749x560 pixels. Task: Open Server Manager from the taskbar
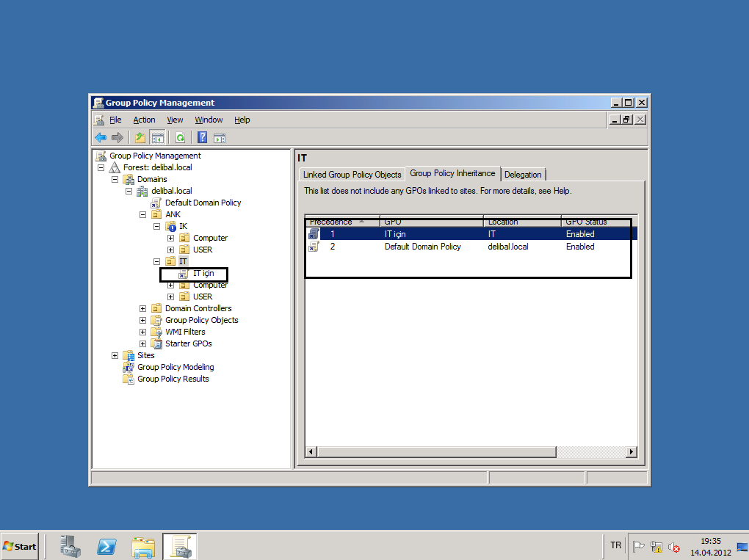tap(70, 546)
